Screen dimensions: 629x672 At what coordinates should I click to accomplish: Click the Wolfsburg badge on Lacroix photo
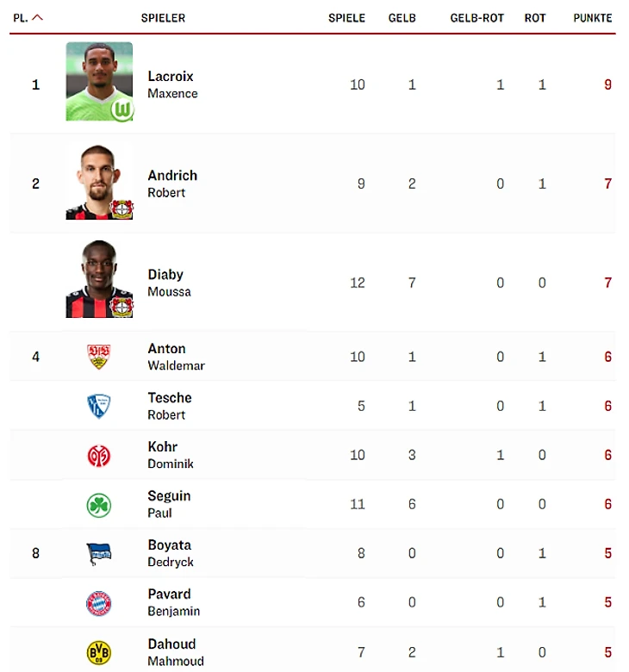(x=122, y=109)
